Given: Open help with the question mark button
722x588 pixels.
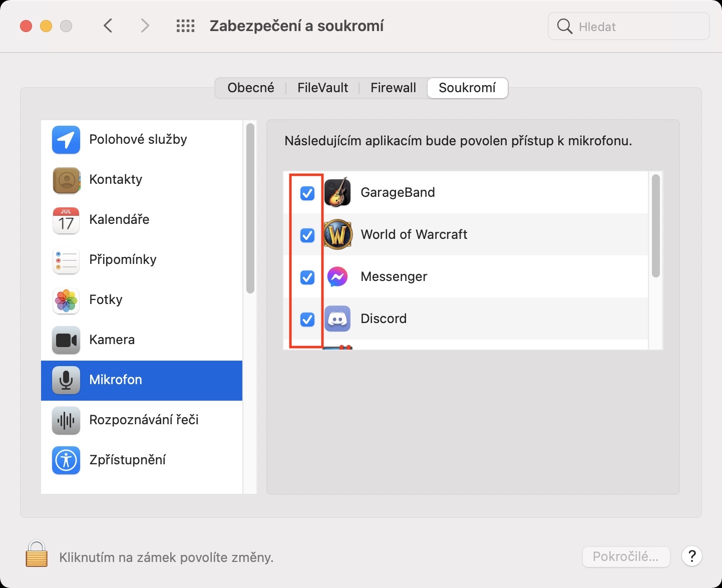Looking at the screenshot, I should pyautogui.click(x=692, y=556).
